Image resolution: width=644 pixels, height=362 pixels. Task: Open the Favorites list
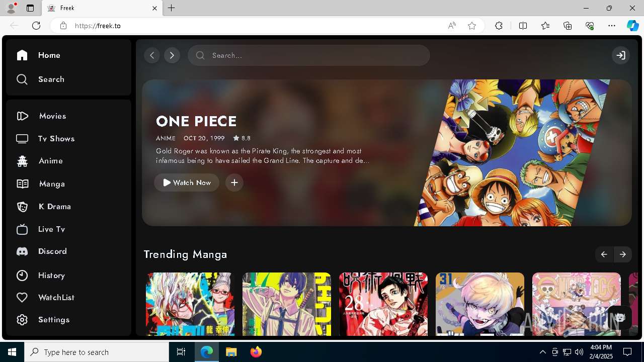(545, 26)
